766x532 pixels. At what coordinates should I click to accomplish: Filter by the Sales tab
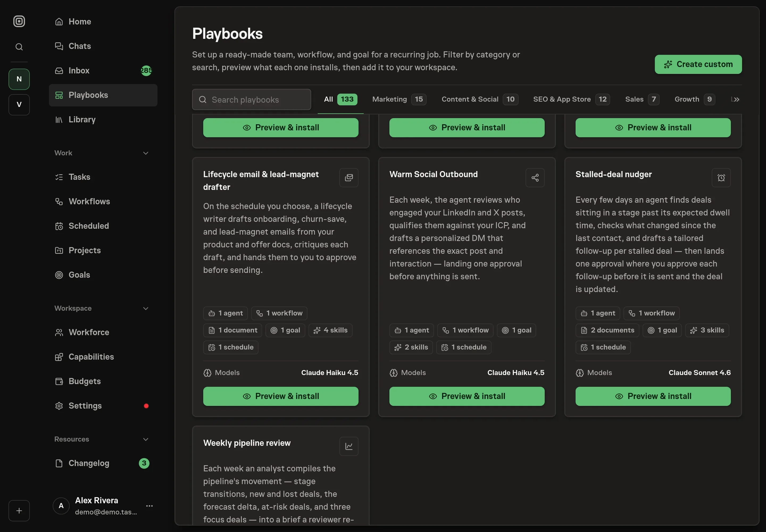tap(642, 99)
